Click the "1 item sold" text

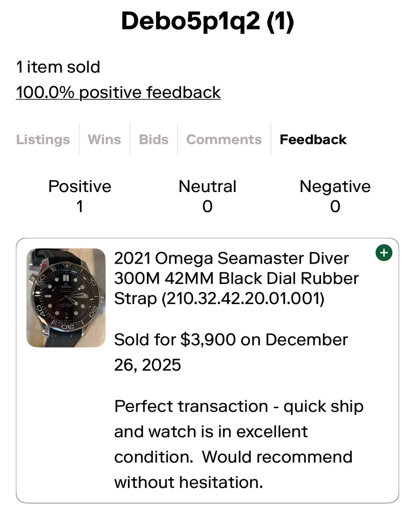pos(58,67)
